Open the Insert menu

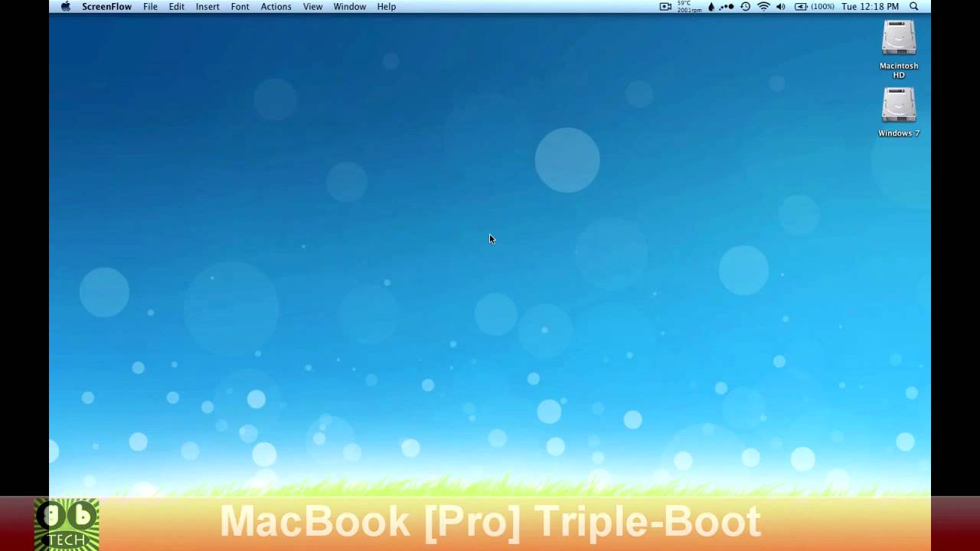pyautogui.click(x=207, y=7)
